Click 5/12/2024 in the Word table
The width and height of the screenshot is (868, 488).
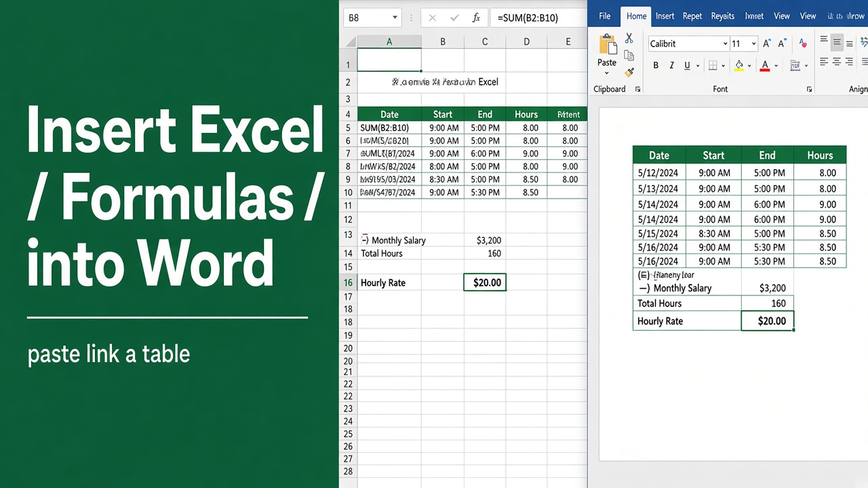658,173
